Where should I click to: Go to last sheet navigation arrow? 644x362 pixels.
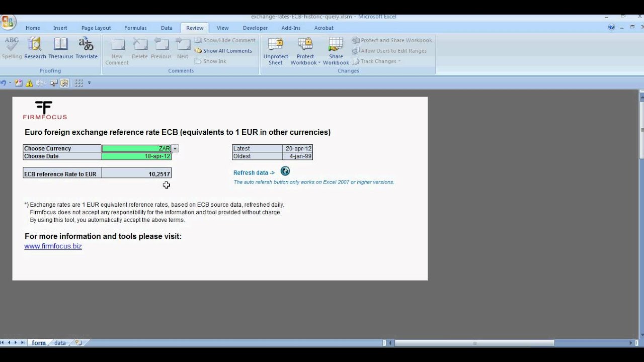[x=23, y=343]
